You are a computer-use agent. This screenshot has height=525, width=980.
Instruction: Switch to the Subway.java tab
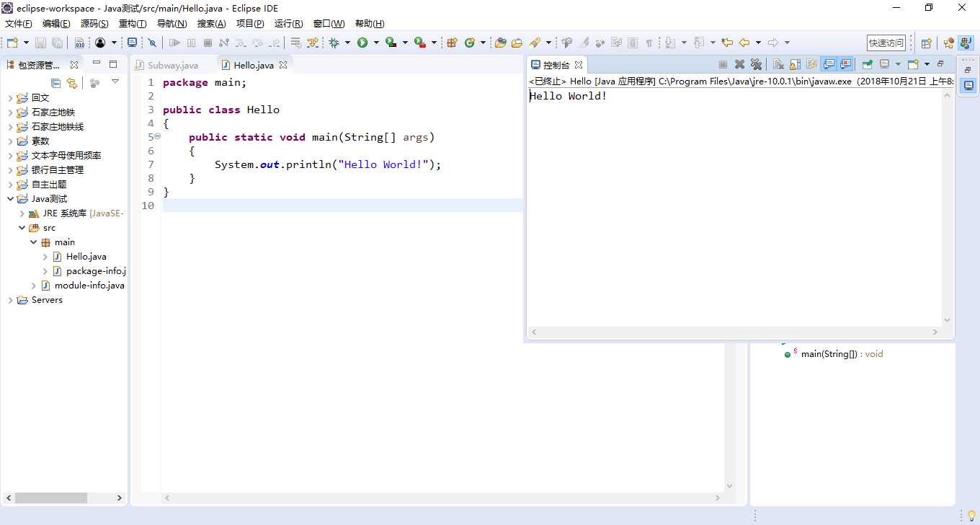point(173,65)
